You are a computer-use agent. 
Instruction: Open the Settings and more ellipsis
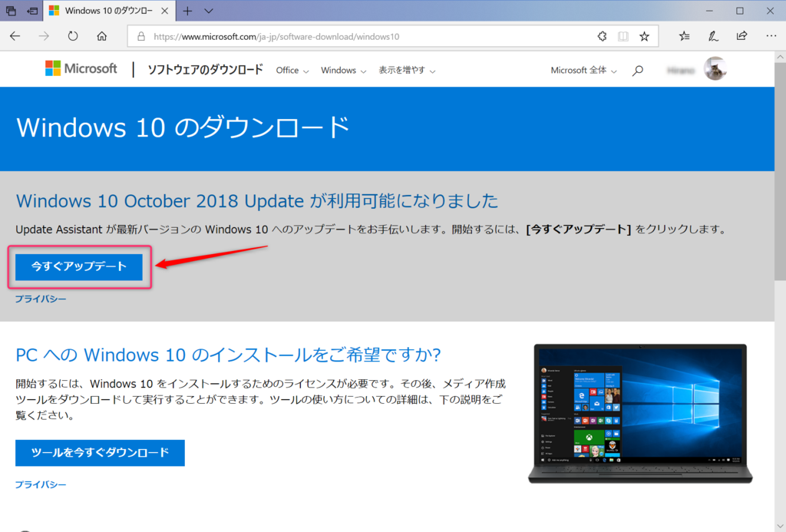point(771,36)
